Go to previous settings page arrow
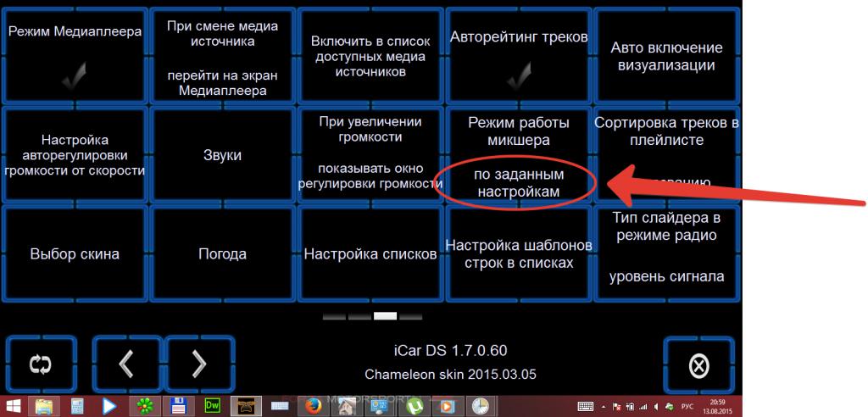Screen dimensions: 868x417 127,364
